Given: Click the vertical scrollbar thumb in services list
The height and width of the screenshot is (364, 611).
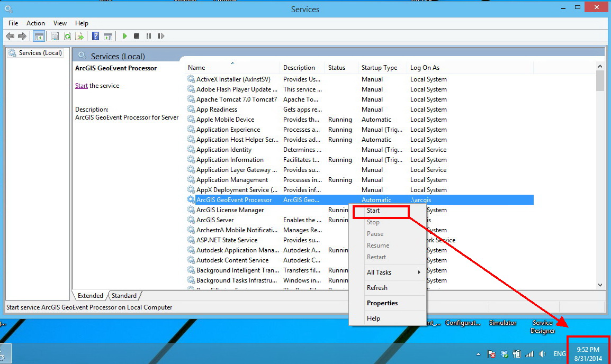Looking at the screenshot, I should [x=600, y=81].
